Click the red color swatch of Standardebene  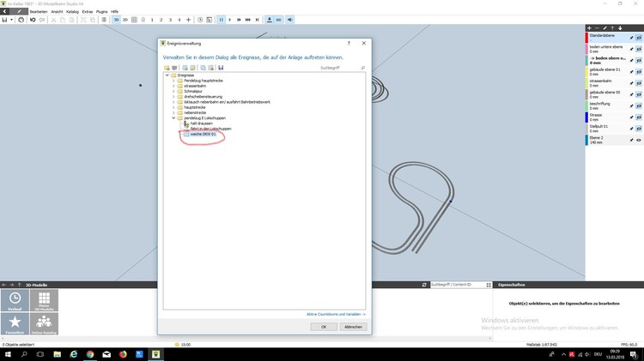click(587, 38)
